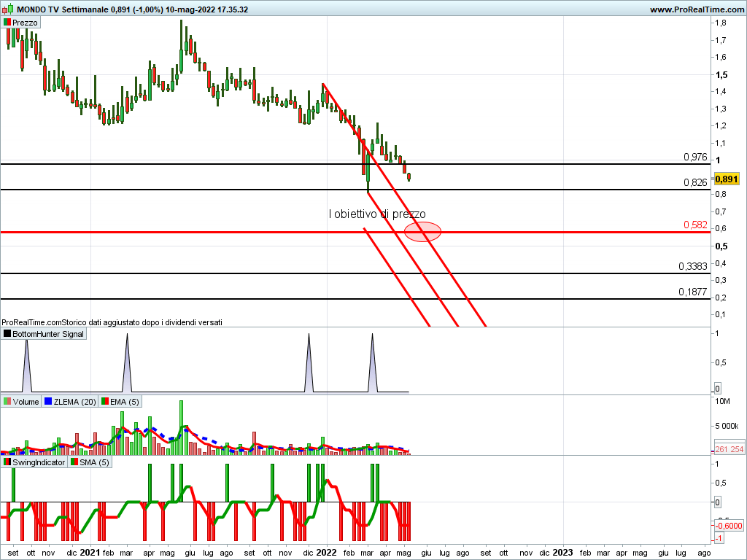Click the Volume indicator color icon

pos(7,402)
